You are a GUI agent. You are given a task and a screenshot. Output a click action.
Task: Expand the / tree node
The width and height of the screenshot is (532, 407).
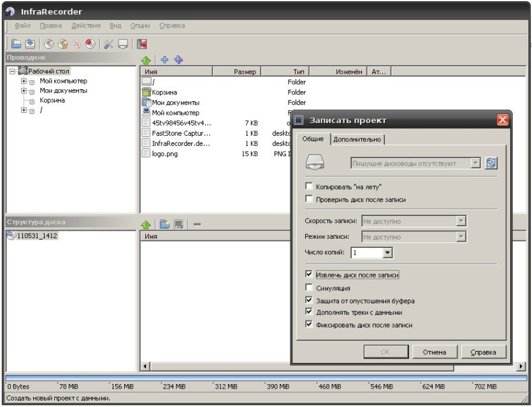click(x=24, y=110)
